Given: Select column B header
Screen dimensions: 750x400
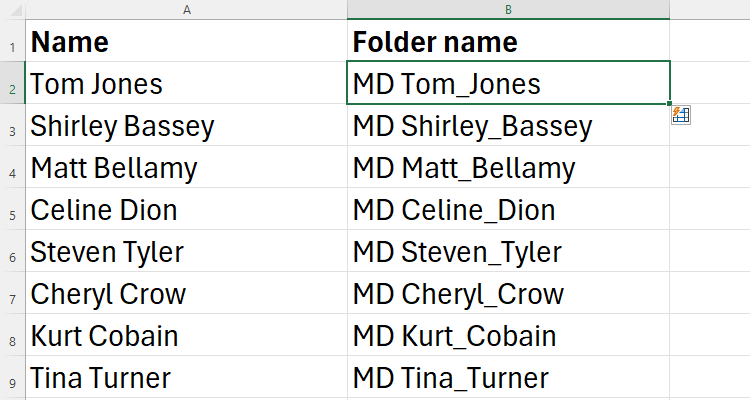Looking at the screenshot, I should (508, 9).
